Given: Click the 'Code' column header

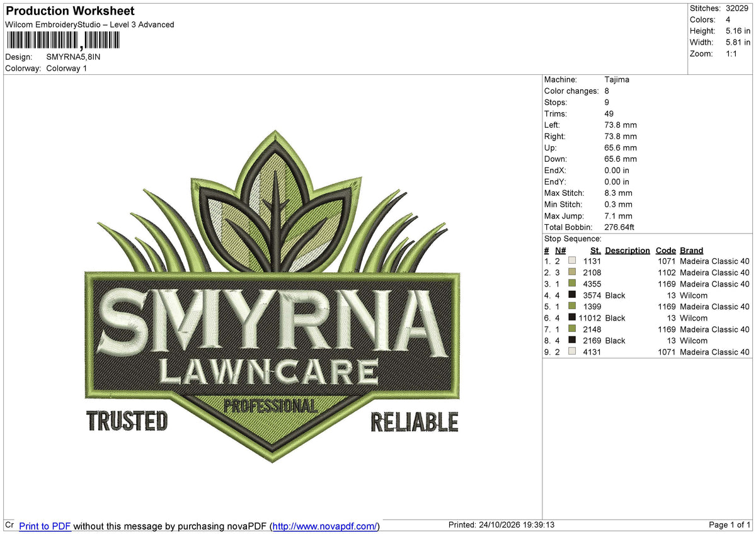Looking at the screenshot, I should (x=665, y=251).
